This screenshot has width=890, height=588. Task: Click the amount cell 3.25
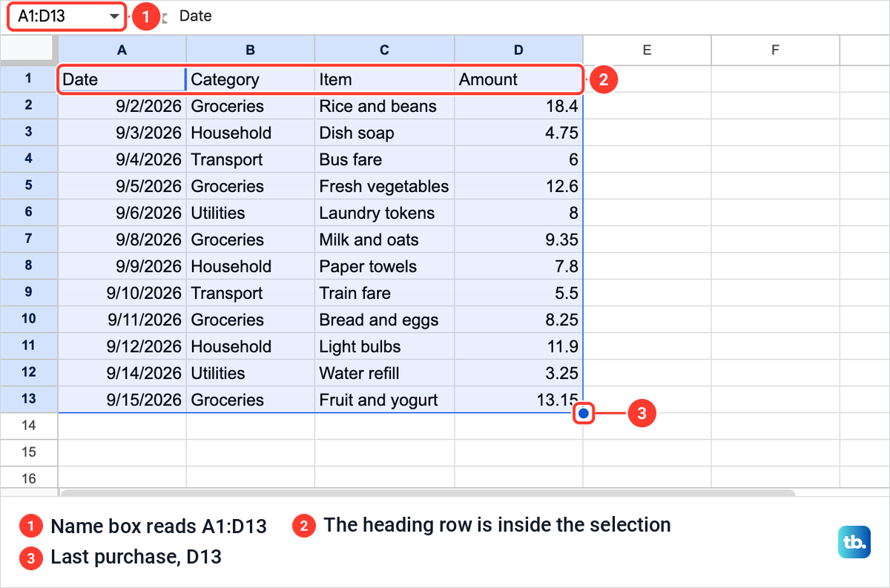click(519, 373)
